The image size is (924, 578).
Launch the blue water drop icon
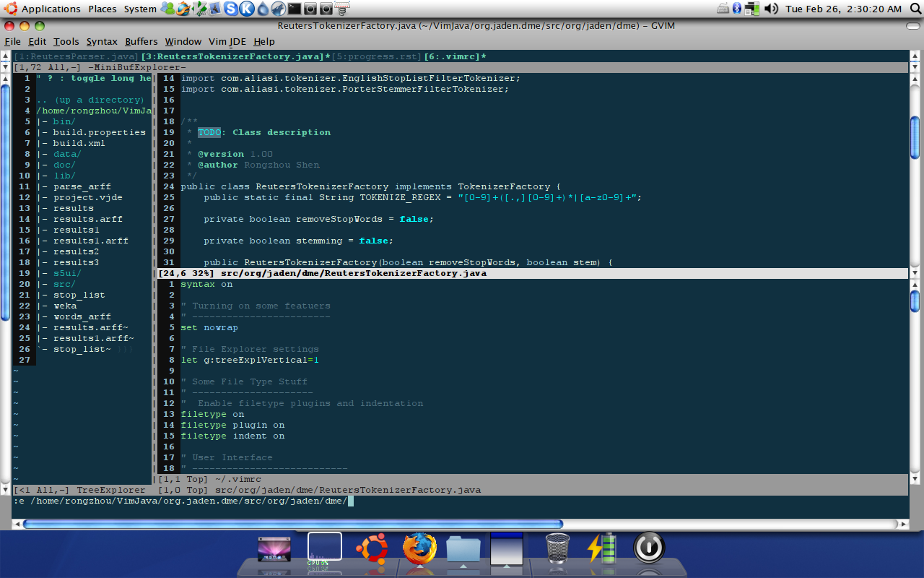tap(263, 9)
